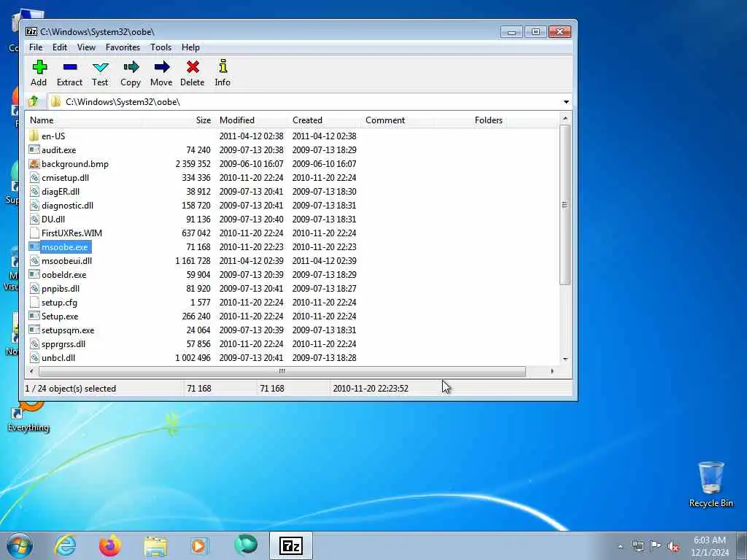The height and width of the screenshot is (560, 747).
Task: Click the horizontal scrollbar thumb
Action: (282, 371)
